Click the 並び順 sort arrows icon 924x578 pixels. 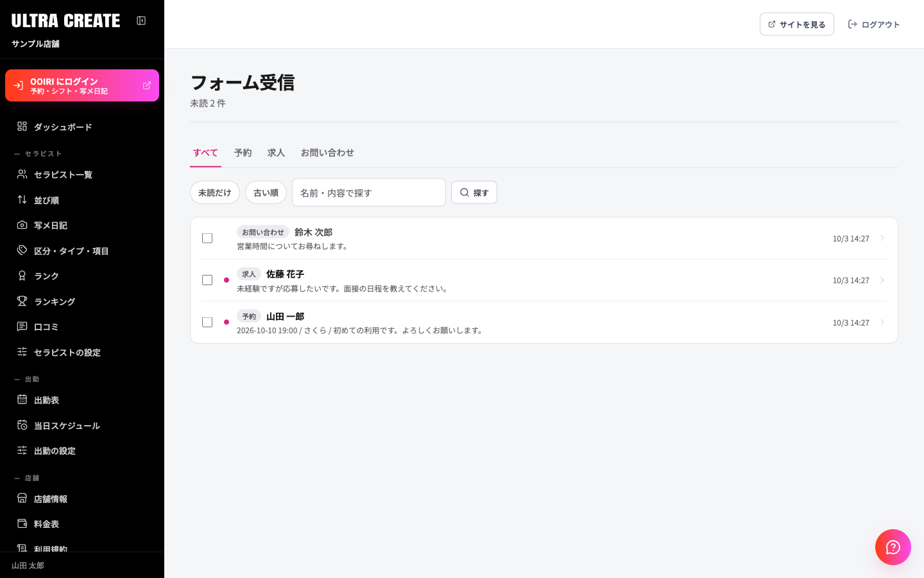click(x=22, y=200)
